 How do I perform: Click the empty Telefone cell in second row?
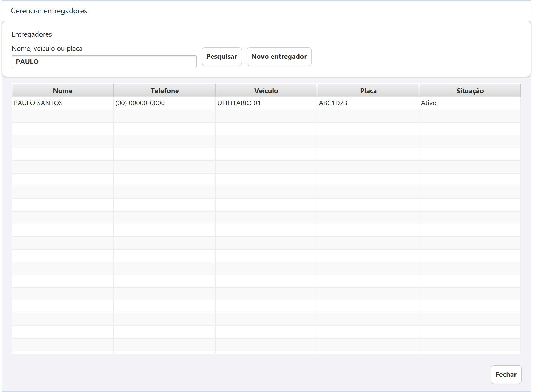(x=164, y=116)
